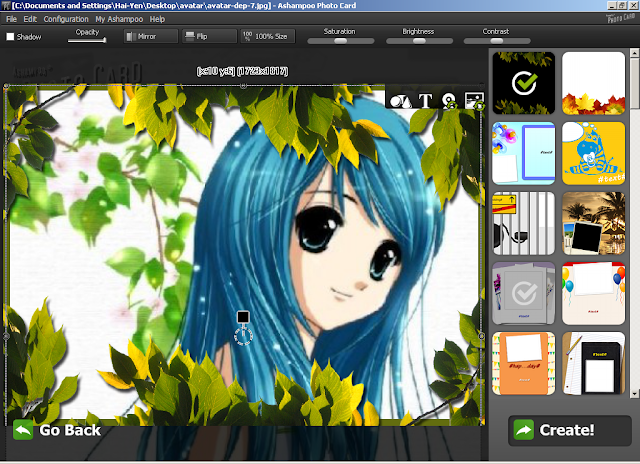The width and height of the screenshot is (640, 464).
Task: Adjust the Saturation slider
Action: pos(340,41)
